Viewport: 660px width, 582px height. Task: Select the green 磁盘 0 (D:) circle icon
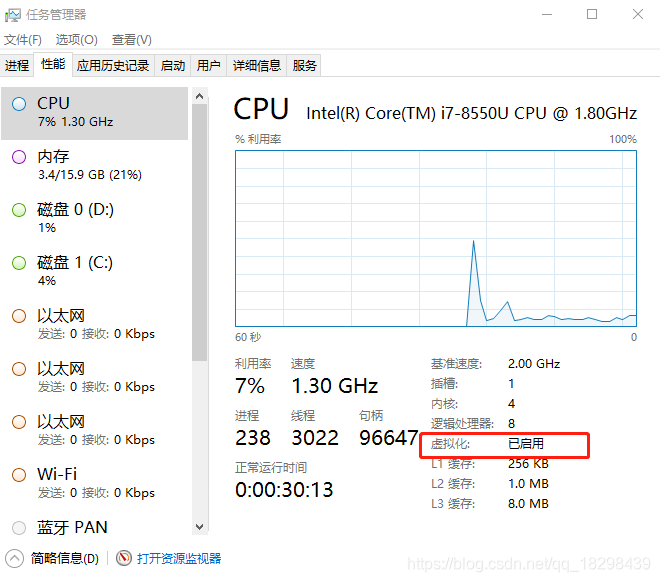pyautogui.click(x=19, y=210)
